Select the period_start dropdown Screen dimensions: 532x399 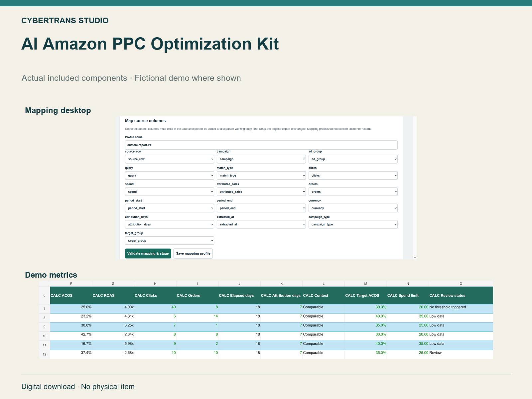pyautogui.click(x=170, y=208)
